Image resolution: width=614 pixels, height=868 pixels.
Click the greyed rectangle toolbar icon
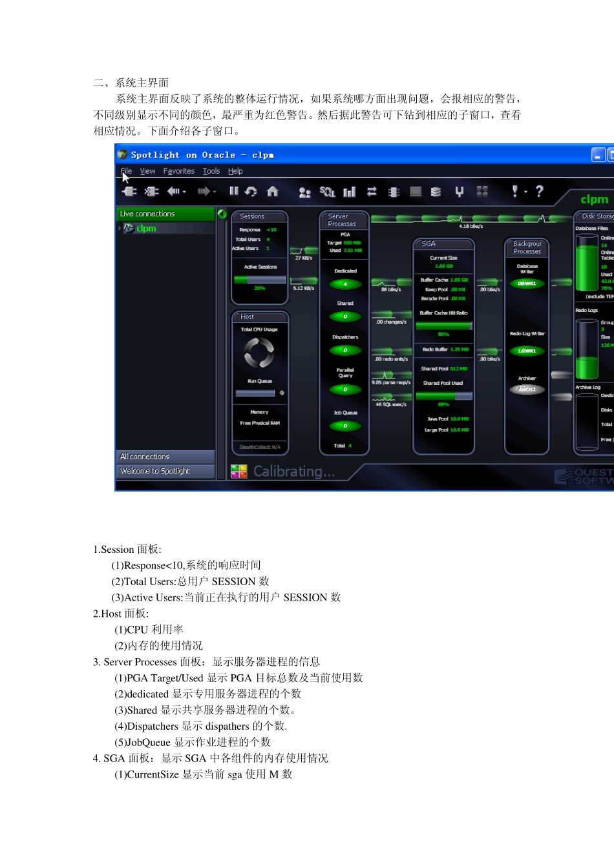416,191
